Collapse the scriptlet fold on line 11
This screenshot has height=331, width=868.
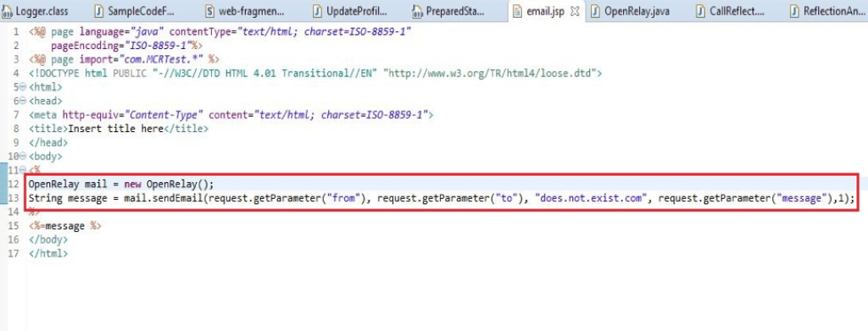pyautogui.click(x=23, y=170)
